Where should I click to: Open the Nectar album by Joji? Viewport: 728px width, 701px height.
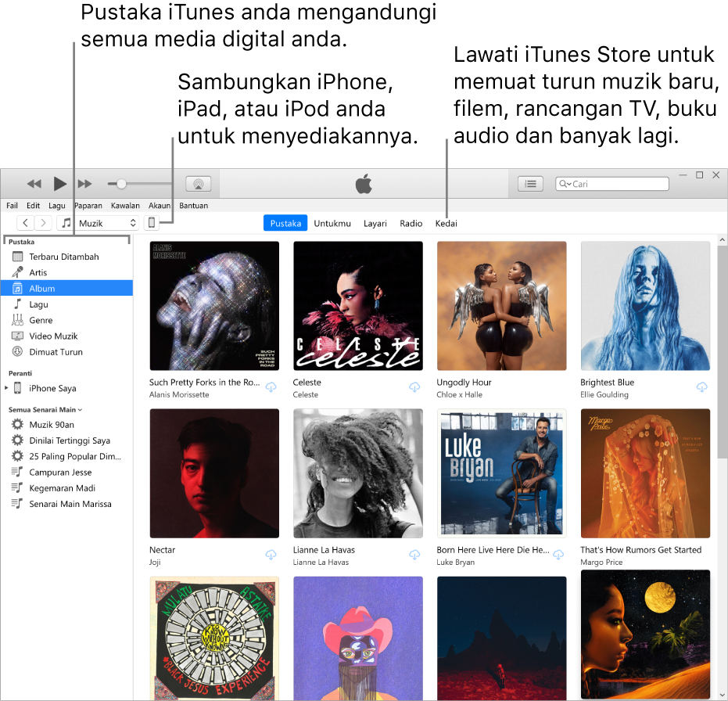coord(213,473)
